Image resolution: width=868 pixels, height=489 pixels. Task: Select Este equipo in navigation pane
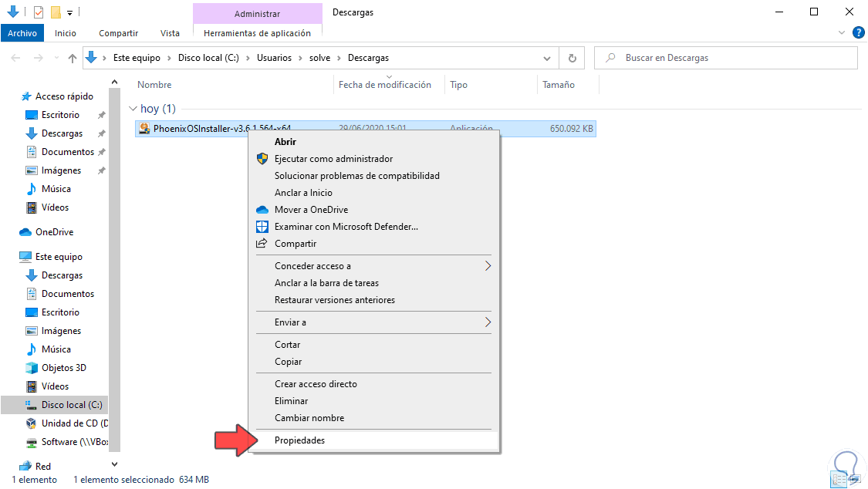pos(59,257)
